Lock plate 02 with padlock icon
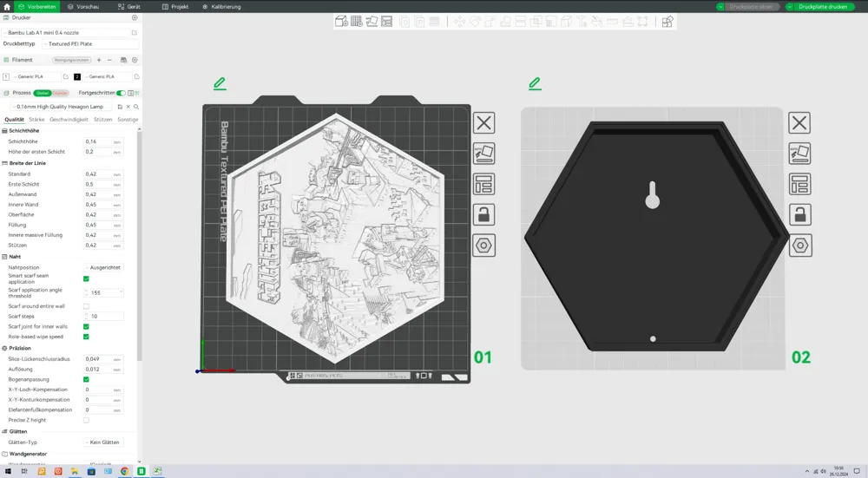The width and height of the screenshot is (868, 478). [800, 214]
